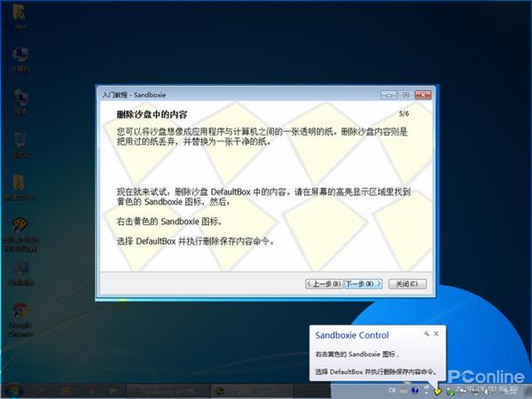
Task: Select the 网络 network desktop icon
Action: (x=20, y=102)
